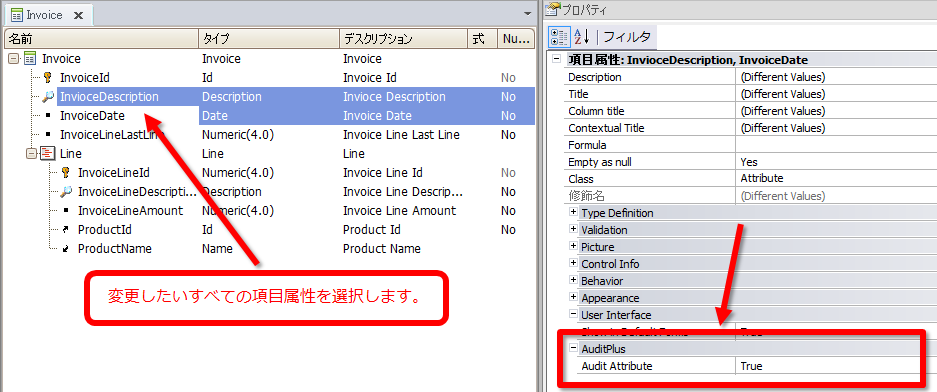Click the Empty as null Yes value
The height and width of the screenshot is (392, 937).
point(837,162)
